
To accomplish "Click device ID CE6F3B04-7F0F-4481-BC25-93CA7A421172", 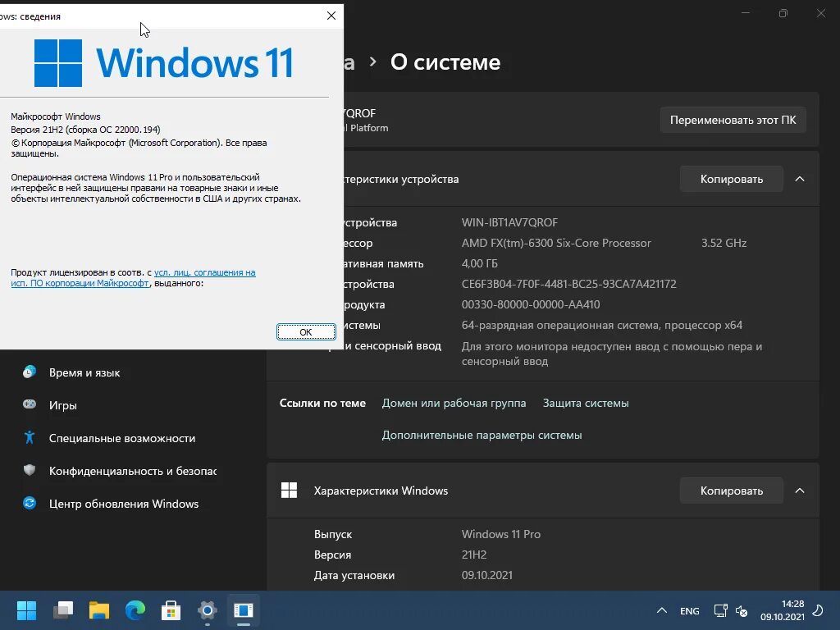I will coord(569,284).
